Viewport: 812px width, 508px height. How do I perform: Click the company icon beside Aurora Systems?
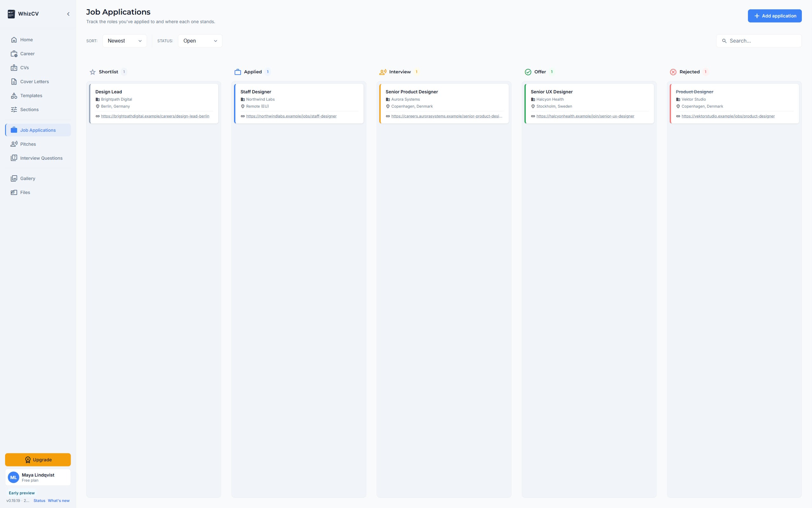(x=388, y=99)
